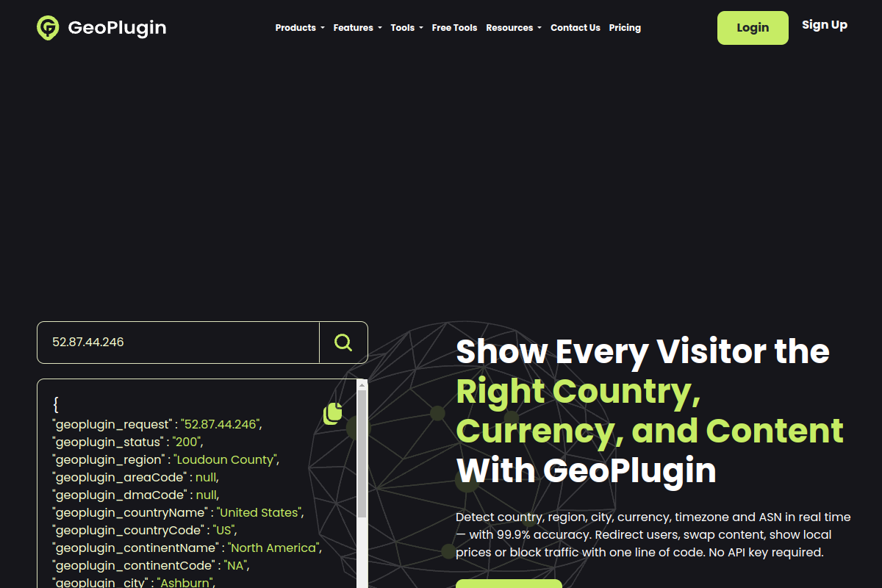The width and height of the screenshot is (882, 588).
Task: Click the Sign Up link
Action: point(825,25)
